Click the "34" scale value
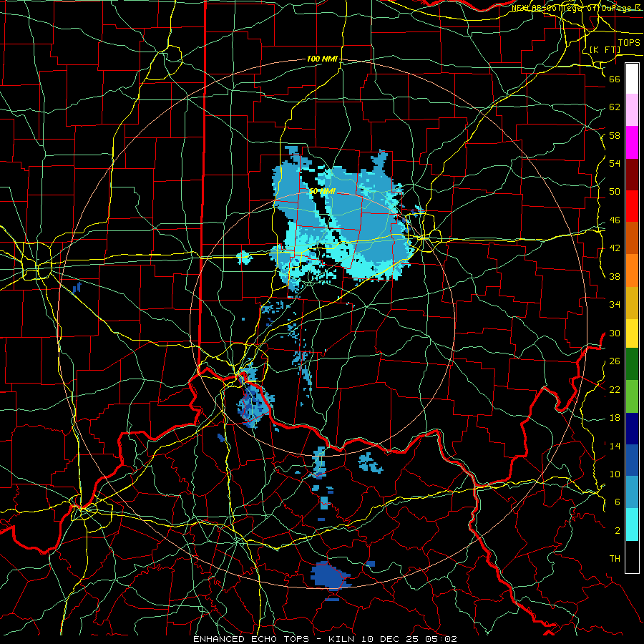 (x=615, y=304)
